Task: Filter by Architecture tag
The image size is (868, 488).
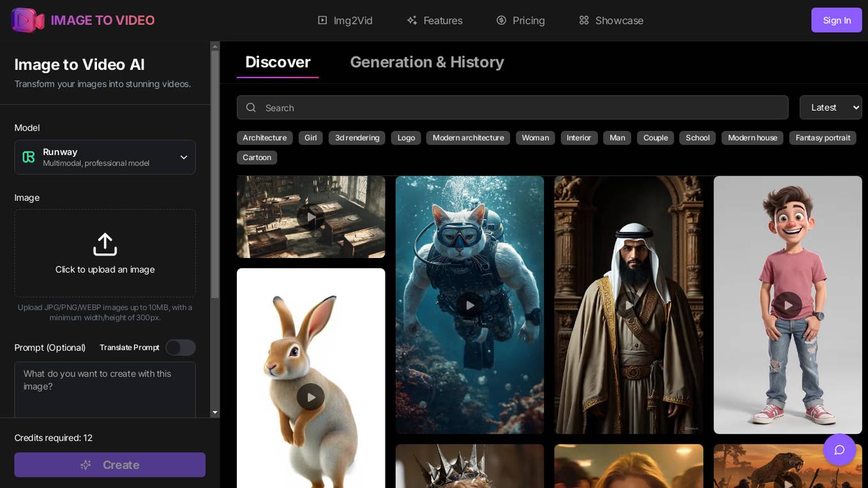Action: tap(265, 138)
